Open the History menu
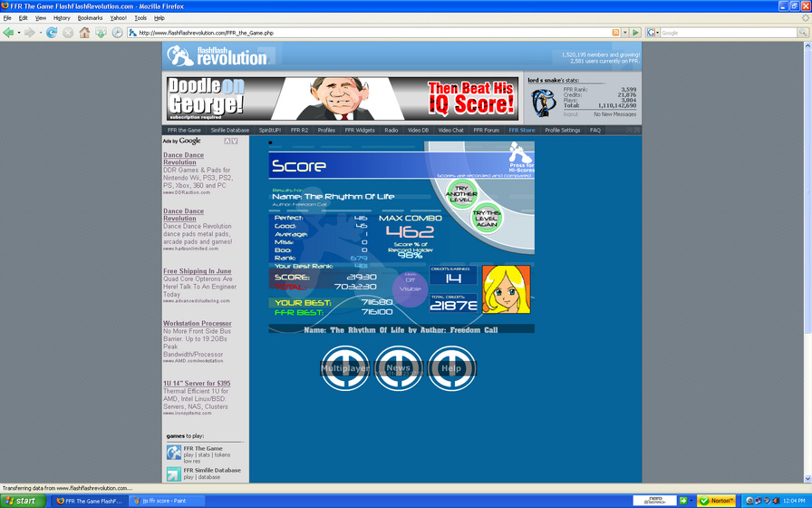 point(62,17)
